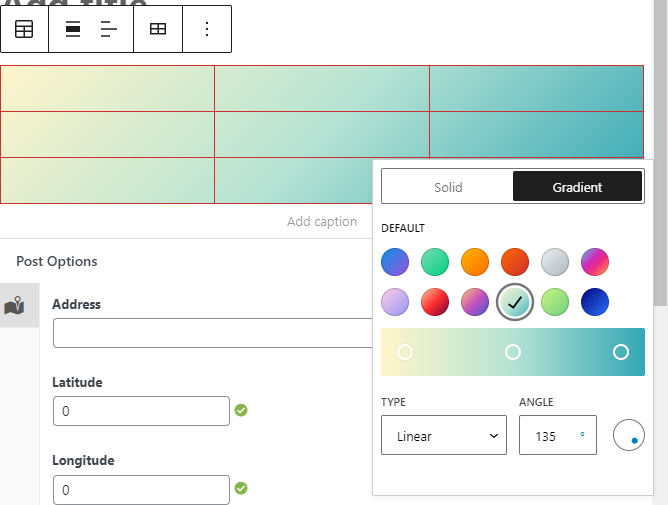Screen dimensions: 668x505
Task: Expand the gradient Type dropdown showing Linear
Action: [443, 436]
